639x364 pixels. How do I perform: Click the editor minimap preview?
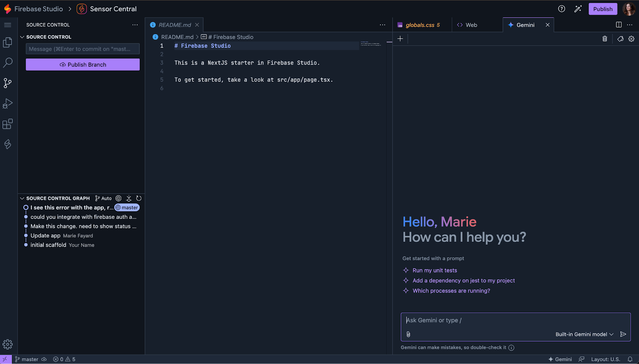371,44
